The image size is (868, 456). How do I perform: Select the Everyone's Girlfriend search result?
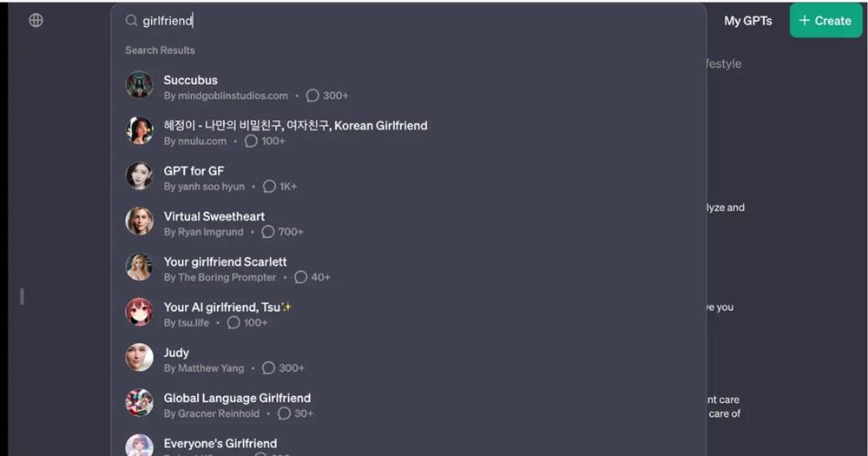tap(409, 445)
